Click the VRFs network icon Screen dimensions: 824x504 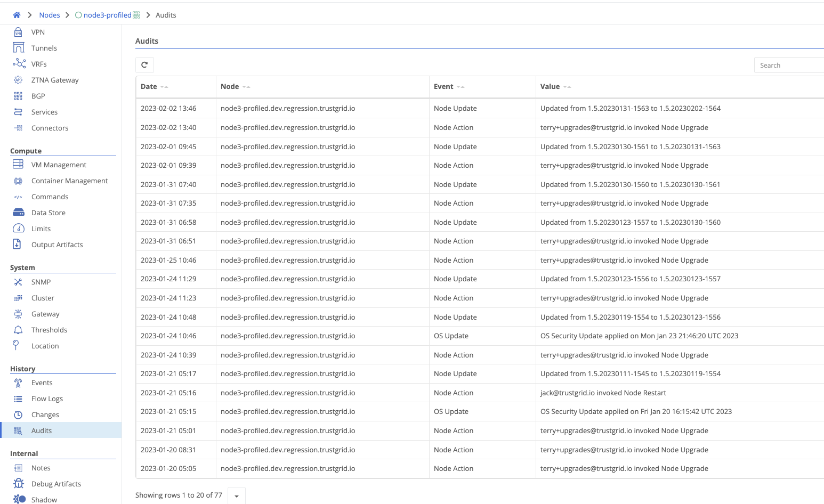[x=19, y=64]
